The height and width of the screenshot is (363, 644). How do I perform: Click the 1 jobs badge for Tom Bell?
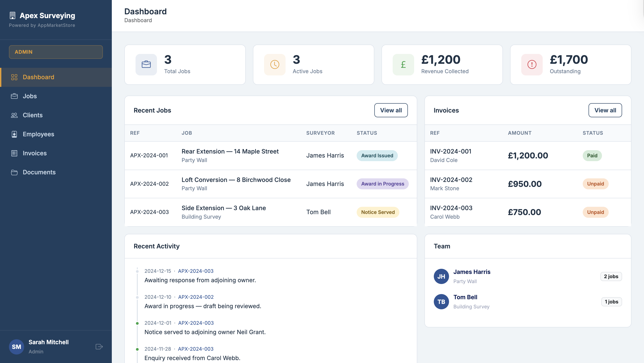coord(611,301)
